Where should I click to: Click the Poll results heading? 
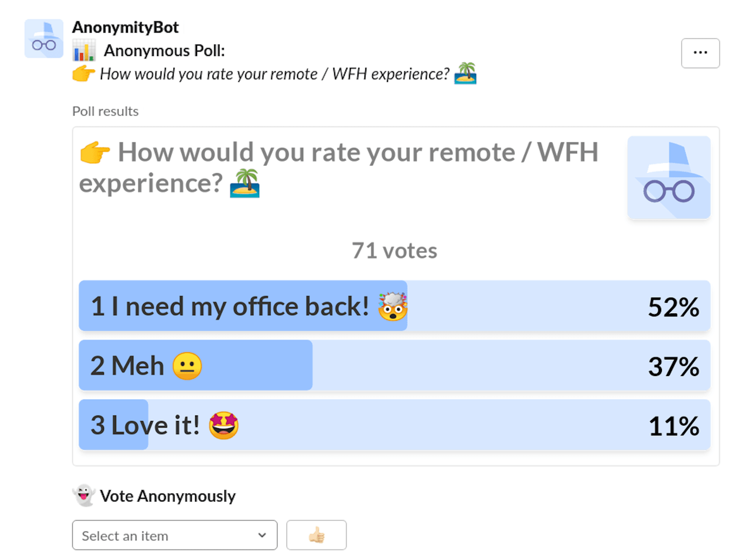pyautogui.click(x=105, y=111)
